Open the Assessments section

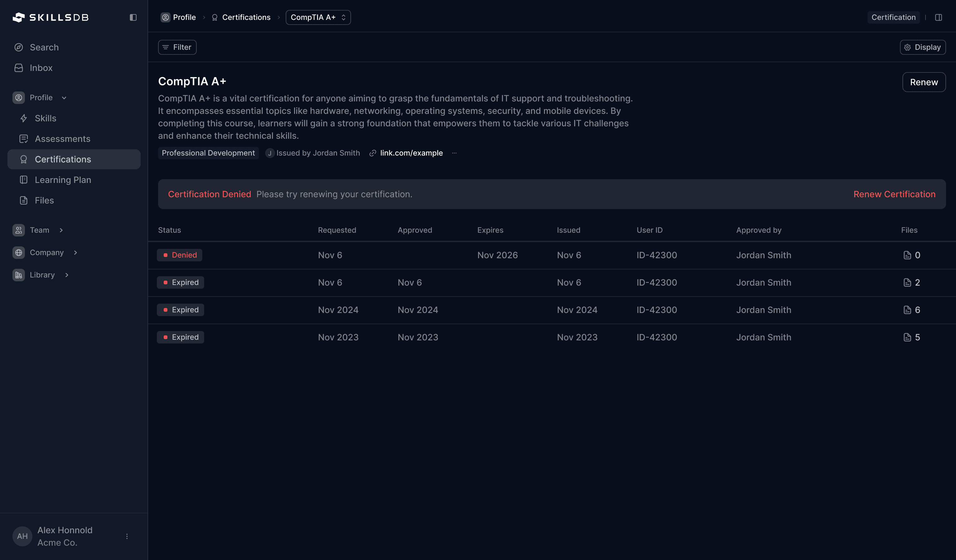[63, 138]
